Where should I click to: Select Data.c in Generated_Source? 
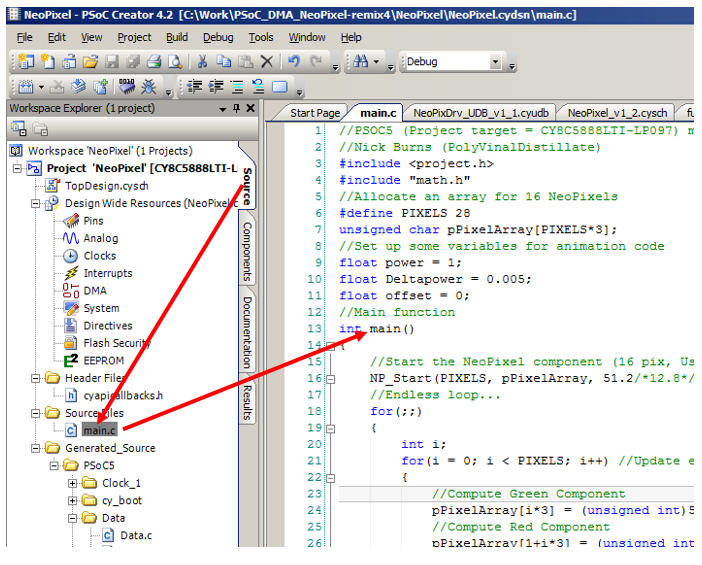(x=136, y=535)
